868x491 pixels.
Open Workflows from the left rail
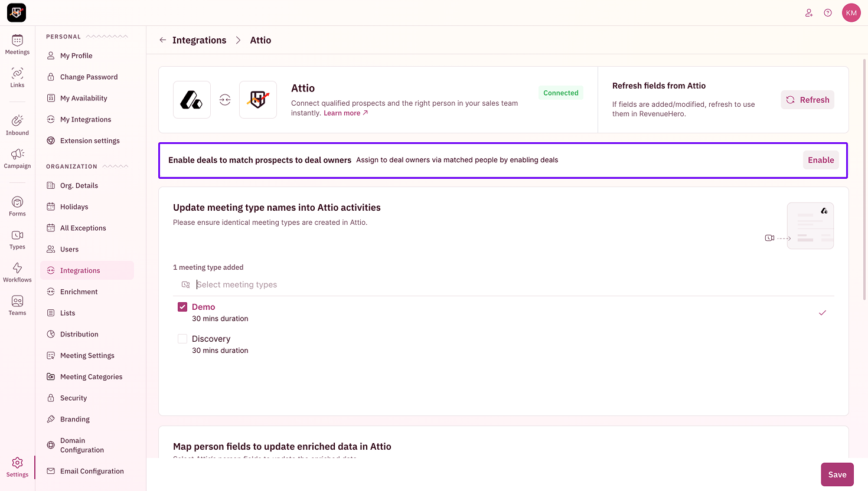tap(17, 272)
